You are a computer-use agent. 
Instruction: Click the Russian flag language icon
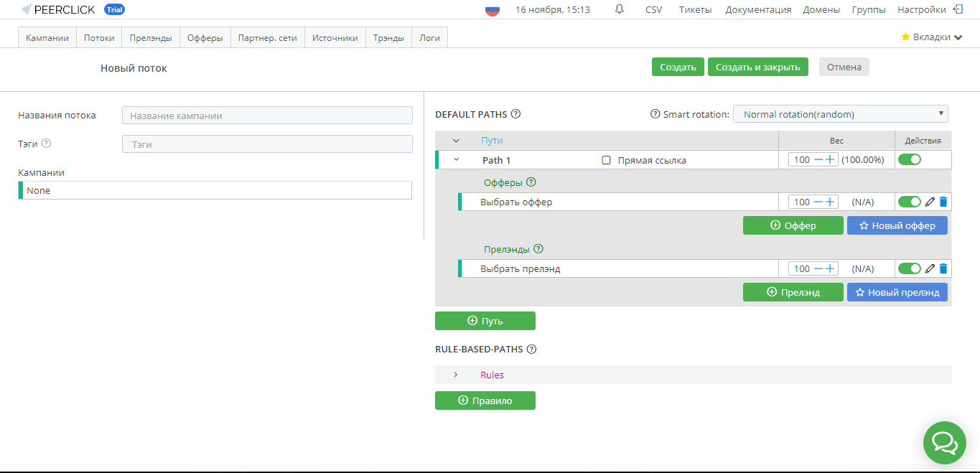click(493, 10)
